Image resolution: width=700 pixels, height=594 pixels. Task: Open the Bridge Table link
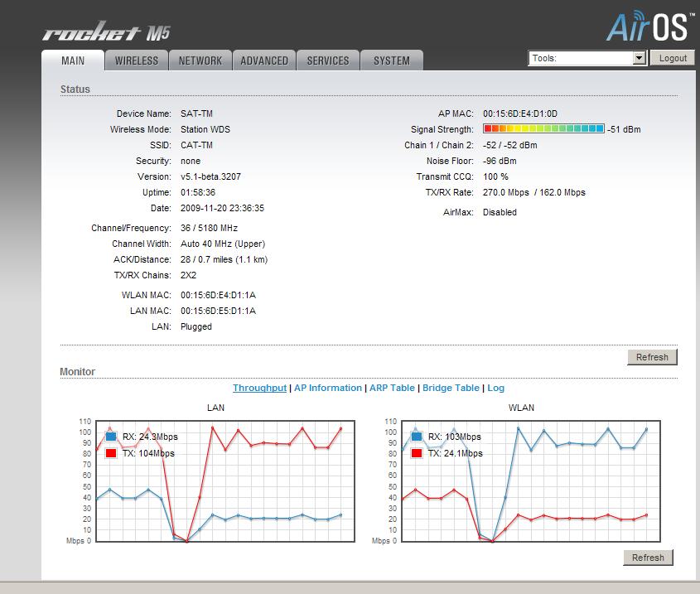tap(451, 388)
